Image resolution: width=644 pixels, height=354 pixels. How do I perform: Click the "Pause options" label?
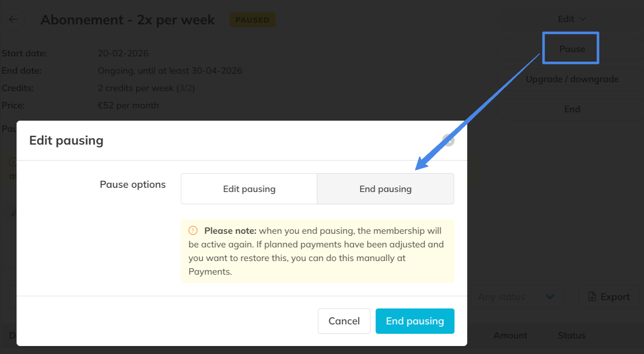coord(133,185)
